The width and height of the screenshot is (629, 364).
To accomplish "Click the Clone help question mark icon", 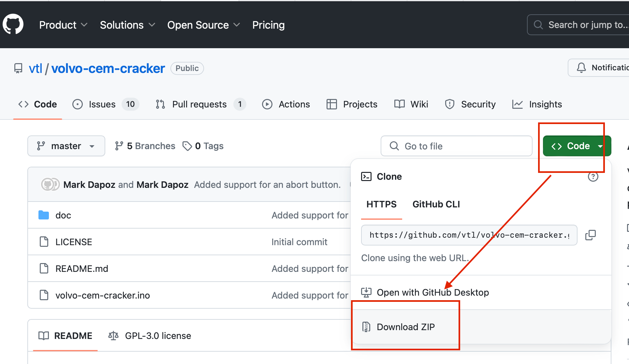I will click(x=593, y=176).
